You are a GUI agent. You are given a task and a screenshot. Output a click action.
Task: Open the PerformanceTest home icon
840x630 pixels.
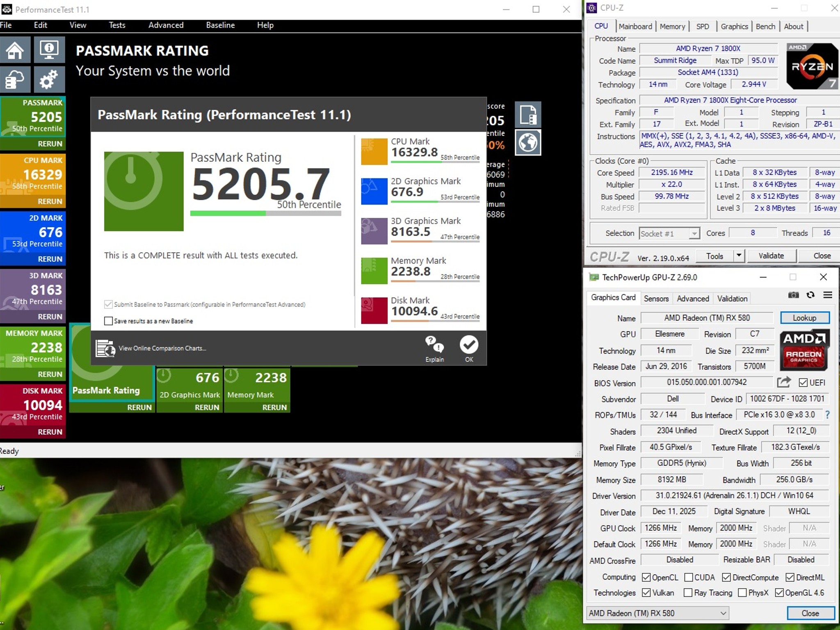coord(15,50)
